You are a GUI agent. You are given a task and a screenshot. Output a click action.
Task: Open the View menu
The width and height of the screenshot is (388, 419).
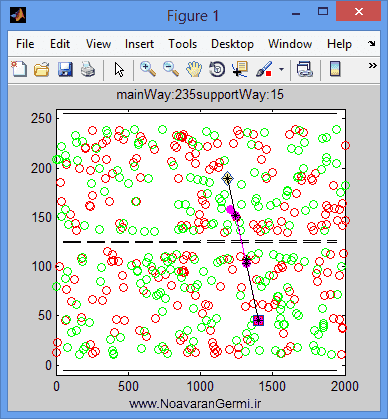click(x=98, y=44)
